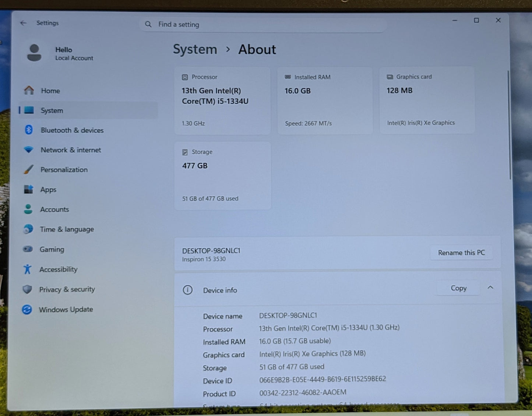Click the Device info circle icon
The width and height of the screenshot is (532, 416).
[x=188, y=290]
